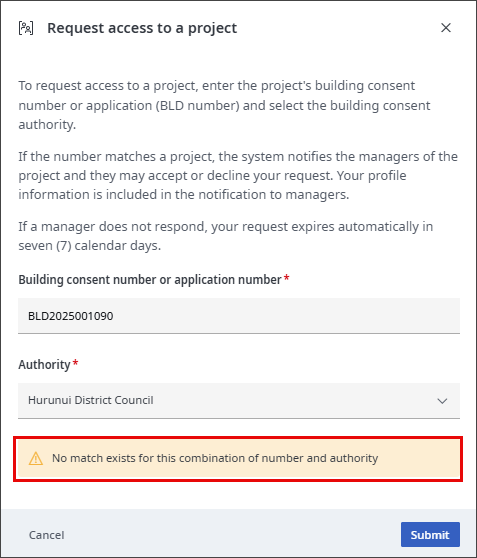This screenshot has height=558, width=477.
Task: Open the Hurunui District Council authority selector
Action: click(239, 401)
